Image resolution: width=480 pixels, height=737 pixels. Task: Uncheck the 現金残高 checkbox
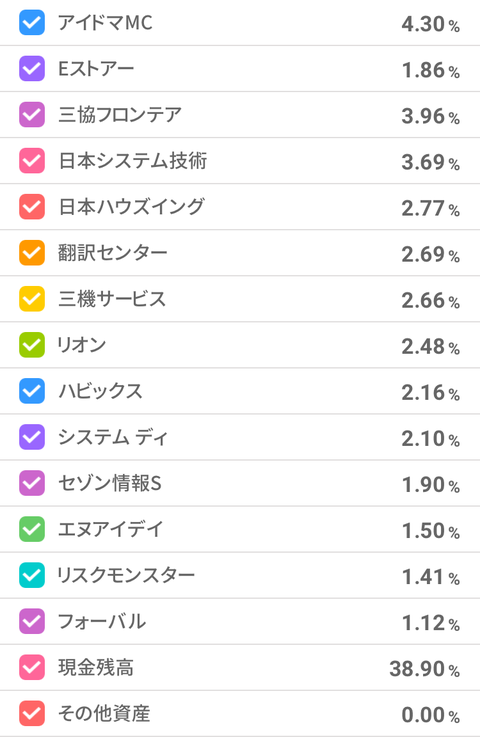[x=31, y=667]
